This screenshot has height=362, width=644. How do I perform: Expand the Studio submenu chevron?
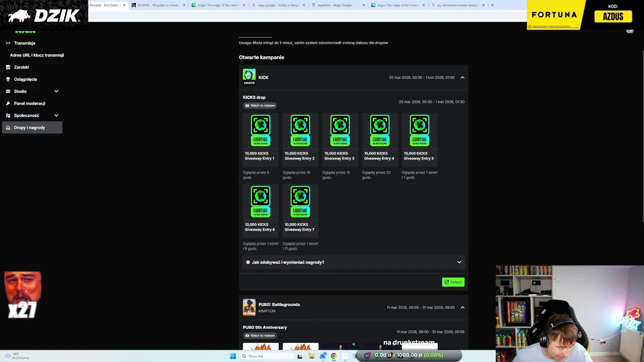click(x=56, y=91)
